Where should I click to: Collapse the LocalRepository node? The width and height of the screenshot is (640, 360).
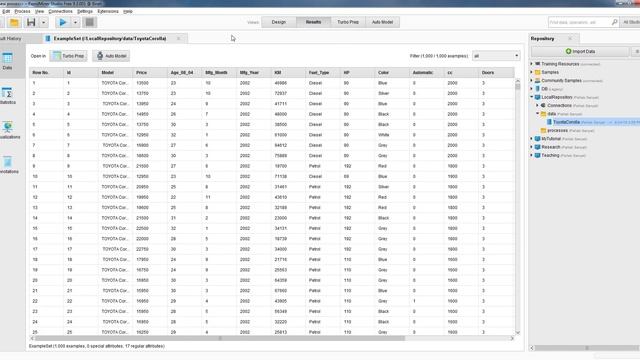(532, 97)
